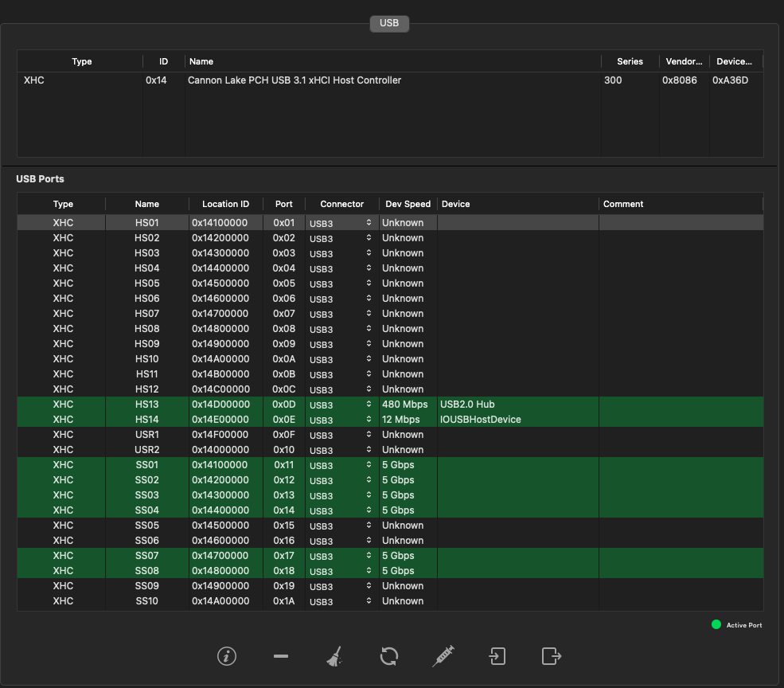Click the Vendor column header in controller table
The height and width of the screenshot is (688, 784).
[x=683, y=61]
